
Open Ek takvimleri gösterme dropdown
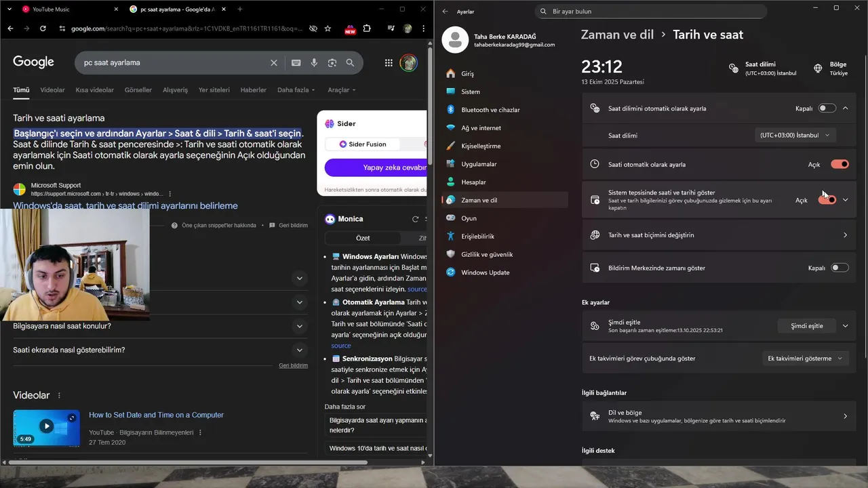pyautogui.click(x=805, y=359)
